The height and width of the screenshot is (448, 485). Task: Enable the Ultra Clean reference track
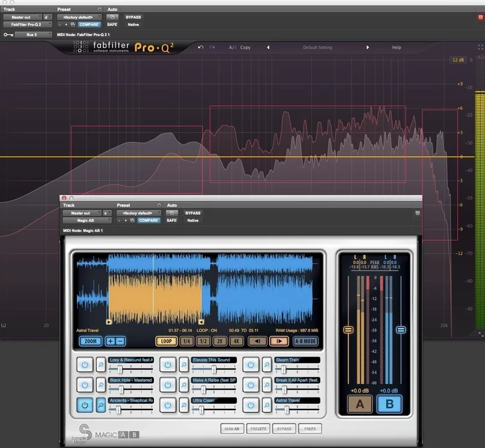pyautogui.click(x=168, y=405)
